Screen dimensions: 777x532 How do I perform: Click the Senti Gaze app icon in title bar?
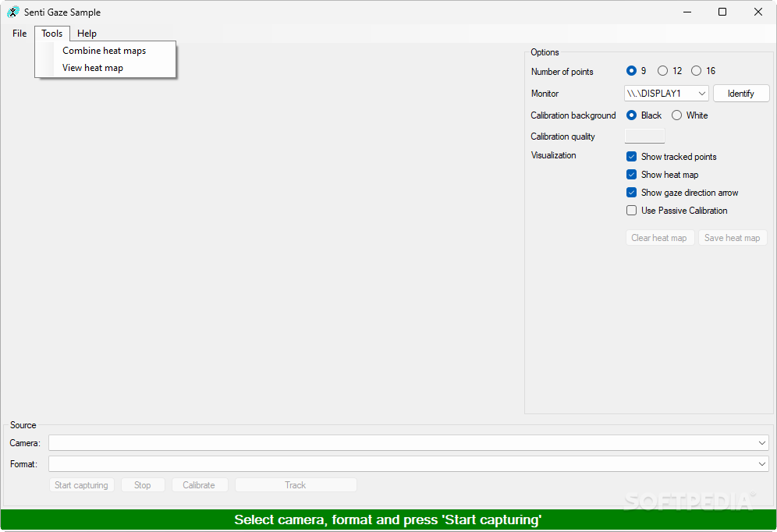tap(13, 12)
